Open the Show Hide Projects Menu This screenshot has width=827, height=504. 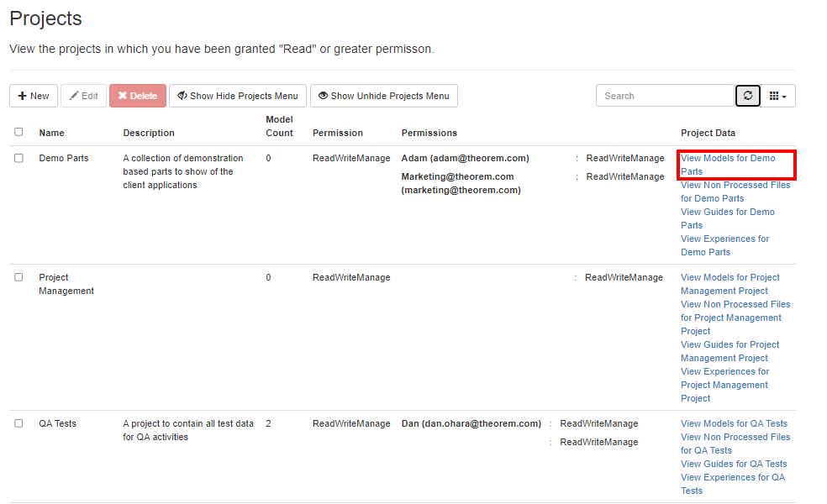coord(238,96)
